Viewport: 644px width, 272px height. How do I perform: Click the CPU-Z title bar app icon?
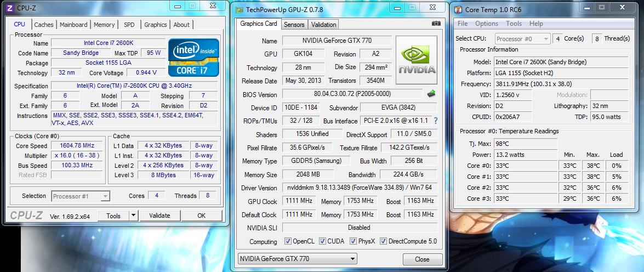coord(10,8)
